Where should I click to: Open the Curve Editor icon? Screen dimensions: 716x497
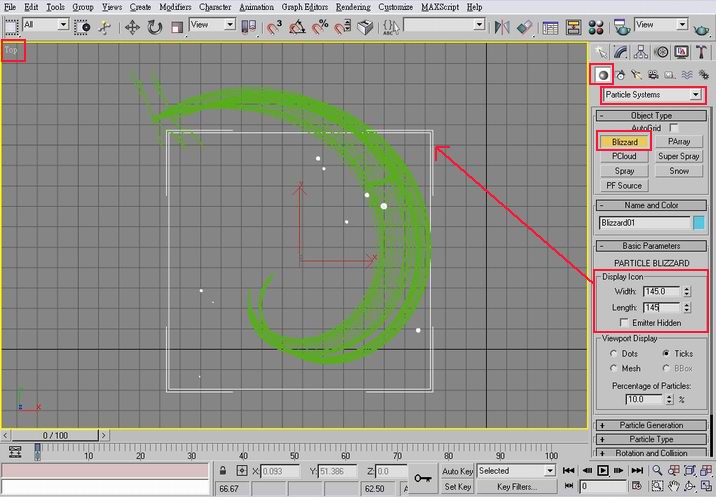coord(550,27)
